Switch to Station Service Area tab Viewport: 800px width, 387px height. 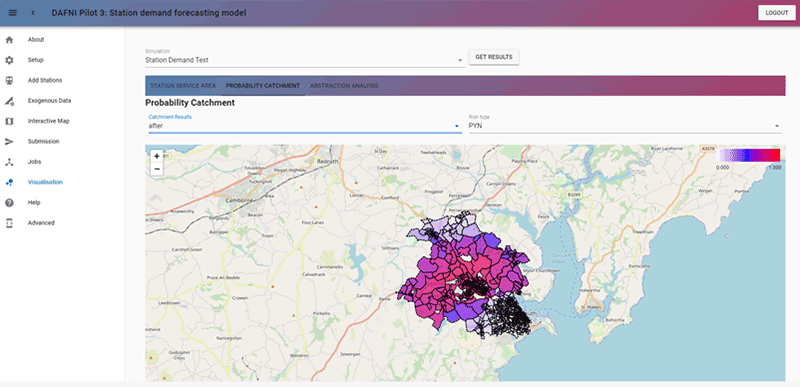point(183,86)
